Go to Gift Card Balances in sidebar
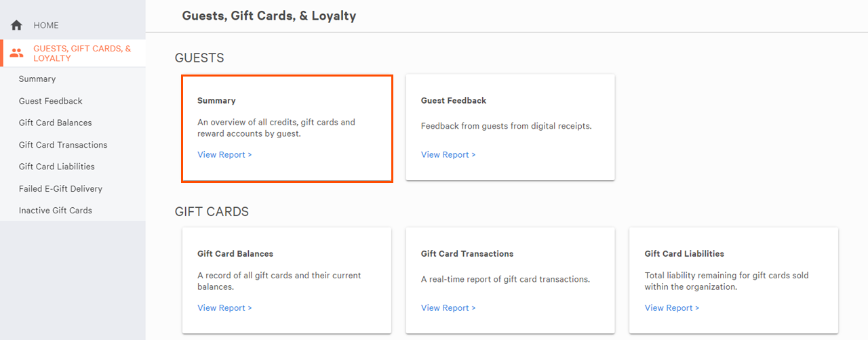 (56, 123)
